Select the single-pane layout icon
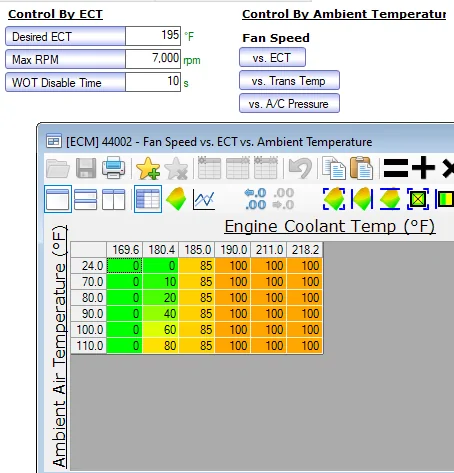This screenshot has width=454, height=473. (x=58, y=199)
